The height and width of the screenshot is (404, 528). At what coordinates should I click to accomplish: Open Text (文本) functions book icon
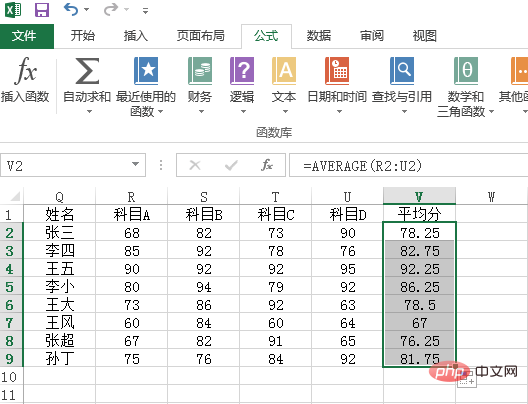284,71
